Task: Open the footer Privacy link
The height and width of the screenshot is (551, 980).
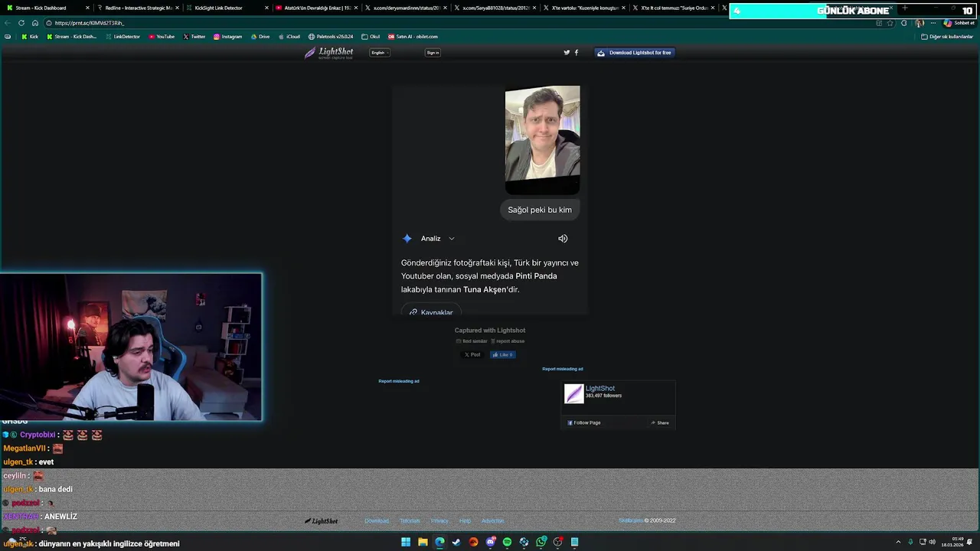Action: pyautogui.click(x=439, y=521)
